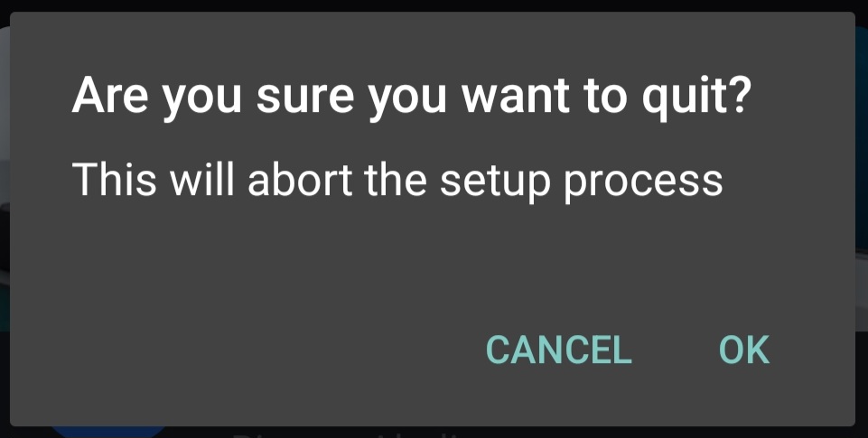Image resolution: width=868 pixels, height=438 pixels.
Task: Abort the setup process by tapping OK
Action: tap(744, 350)
